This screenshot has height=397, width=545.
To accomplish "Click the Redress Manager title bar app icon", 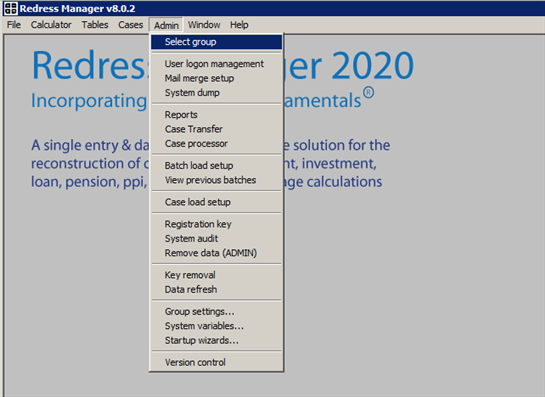I will coord(10,8).
